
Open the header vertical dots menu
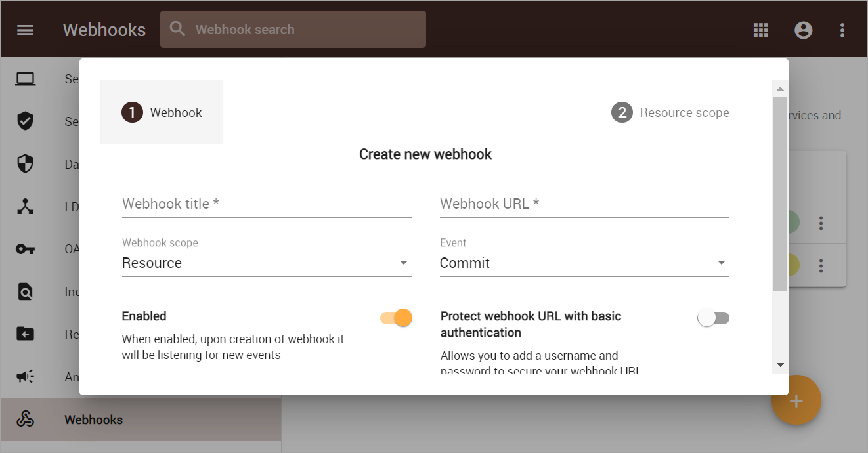pyautogui.click(x=842, y=30)
